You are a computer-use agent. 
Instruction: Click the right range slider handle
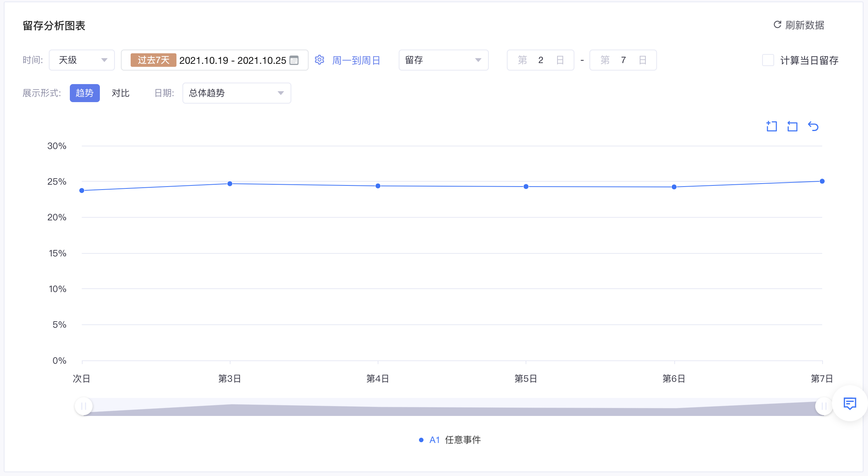click(824, 406)
